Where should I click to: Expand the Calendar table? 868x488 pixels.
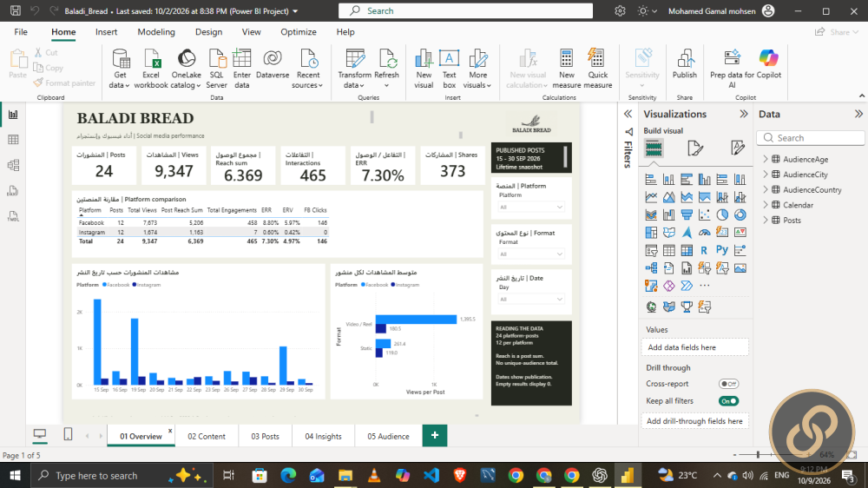[x=766, y=205]
